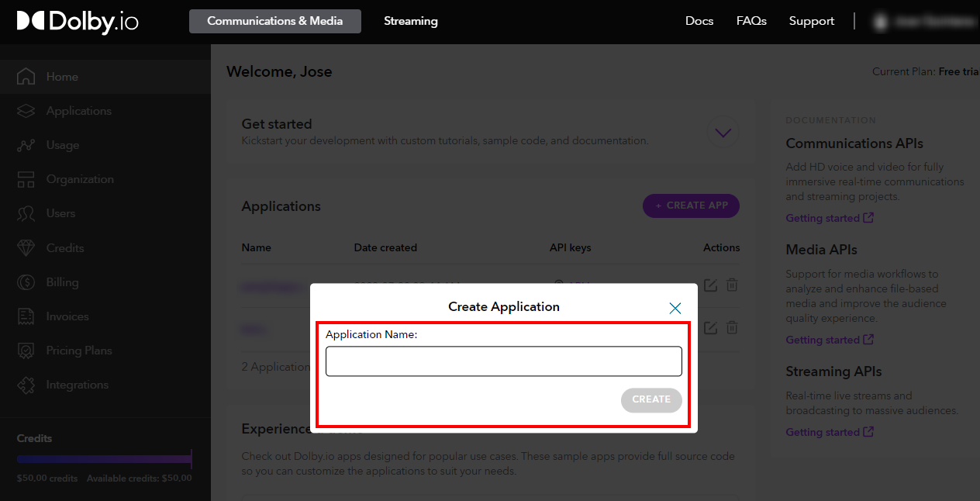Image resolution: width=980 pixels, height=501 pixels.
Task: Click the Billing dollar icon
Action: pyautogui.click(x=26, y=282)
